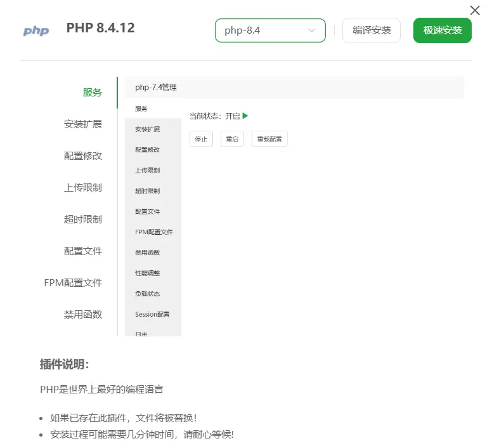Click the php-7.4管理 preview screenshot
The width and height of the screenshot is (492, 448).
294,206
